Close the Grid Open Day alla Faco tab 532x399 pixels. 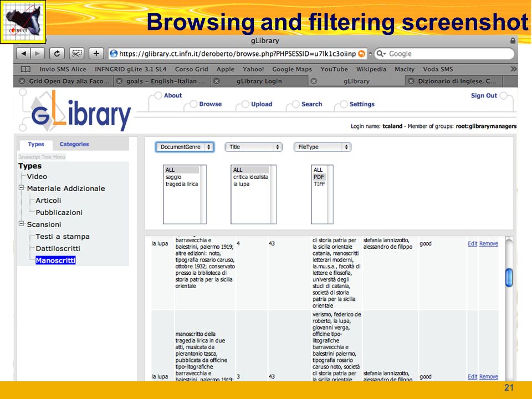point(22,81)
